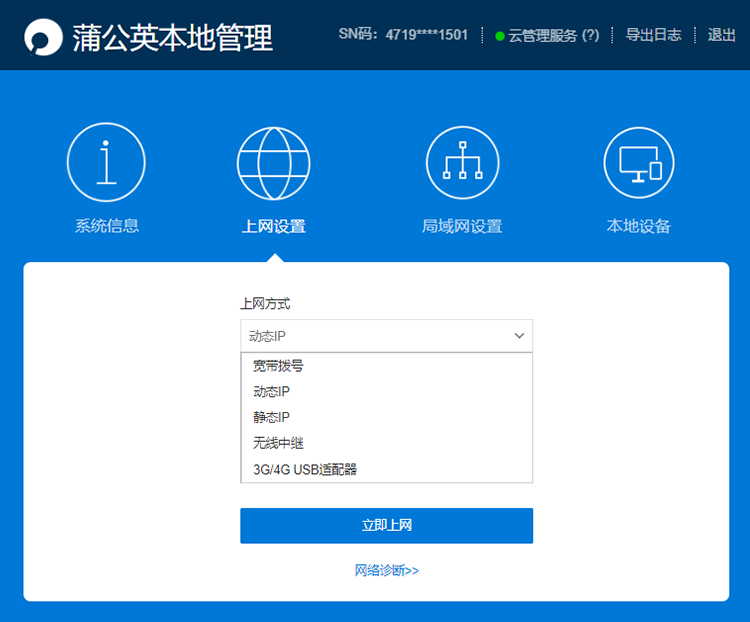
Task: Click the 蒲公英本地管理 title
Action: 173,38
